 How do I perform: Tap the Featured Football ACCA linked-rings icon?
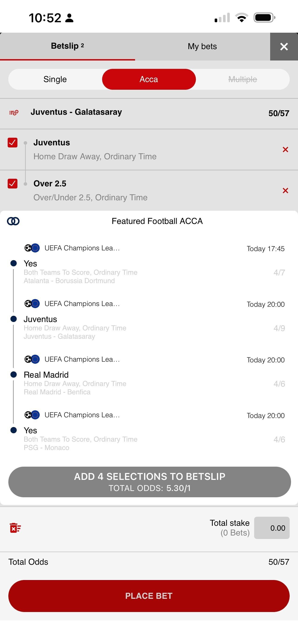coord(13,221)
